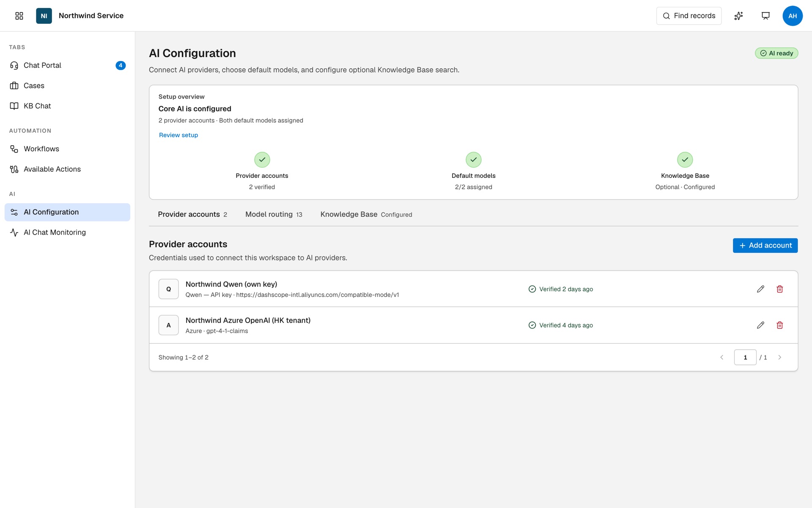Click the AI sparkle assistant icon

[738, 16]
